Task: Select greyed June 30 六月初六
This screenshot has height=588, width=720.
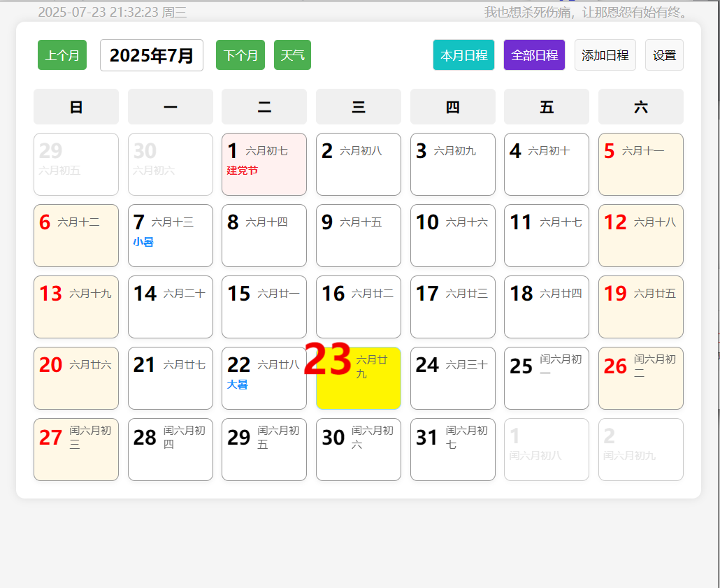Action: pyautogui.click(x=171, y=164)
